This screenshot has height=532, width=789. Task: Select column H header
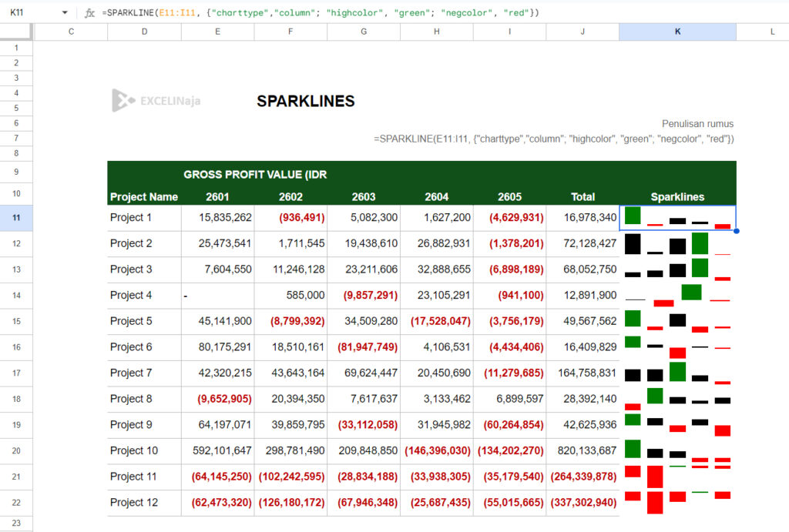tap(436, 32)
